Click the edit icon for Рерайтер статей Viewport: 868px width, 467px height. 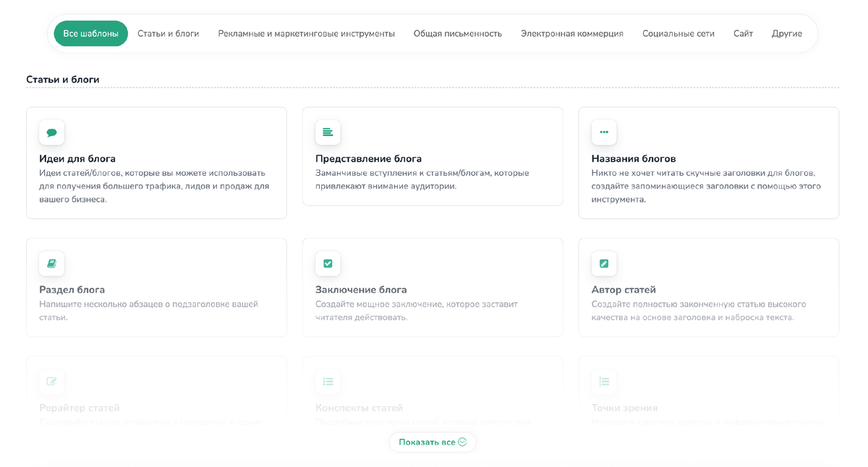tap(51, 382)
